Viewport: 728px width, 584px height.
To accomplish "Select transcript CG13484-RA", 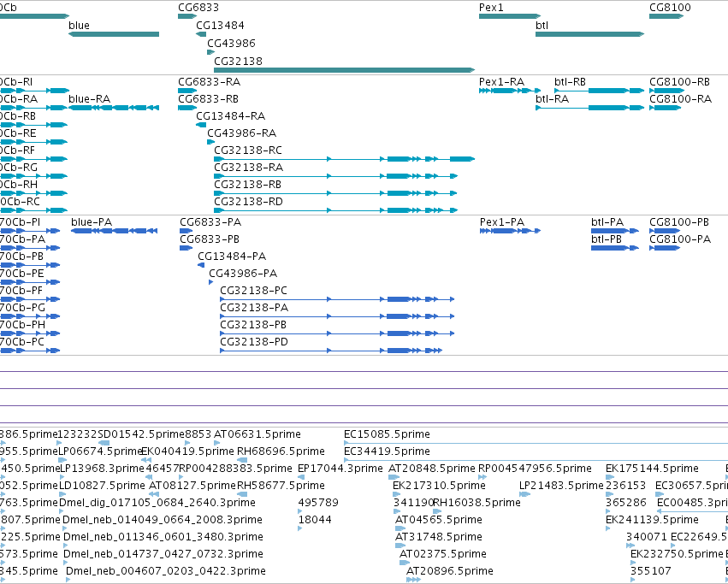I will pyautogui.click(x=201, y=125).
